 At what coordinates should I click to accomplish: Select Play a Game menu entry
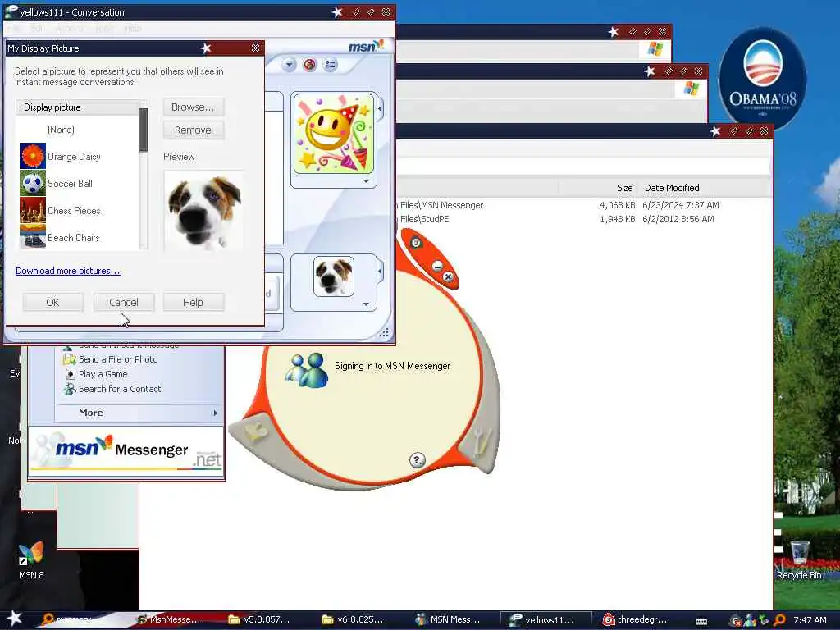(x=103, y=374)
